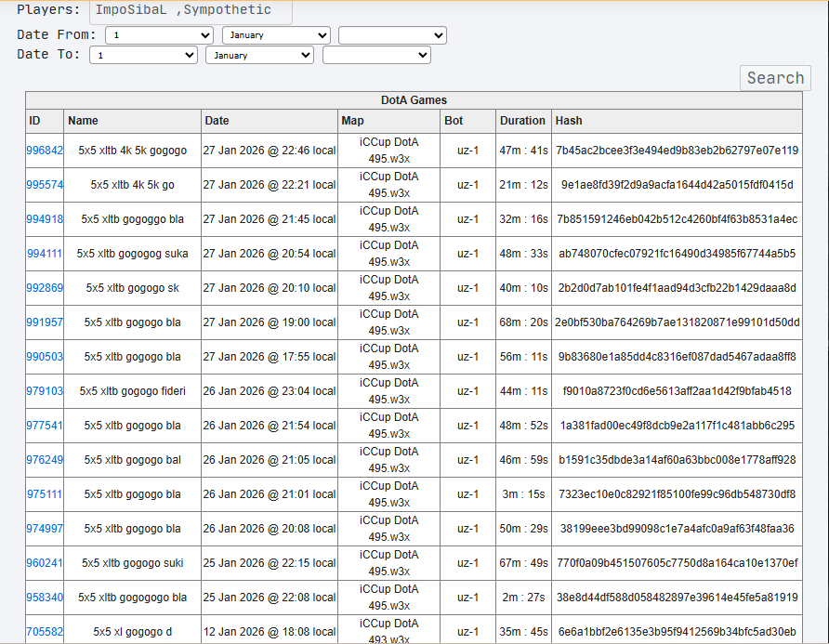829x644 pixels.
Task: Select hash starting with 7323ec10e0c8
Action: tap(677, 494)
